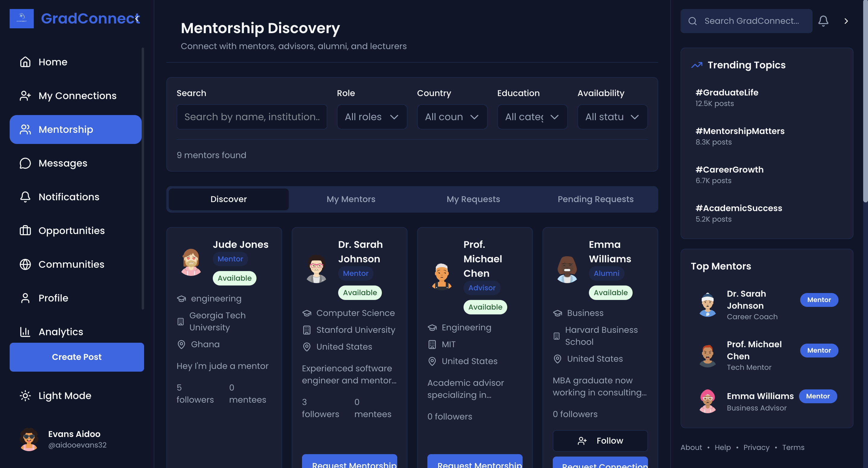This screenshot has height=468, width=868.
Task: Click the Notifications bell in the sidebar
Action: coord(25,197)
